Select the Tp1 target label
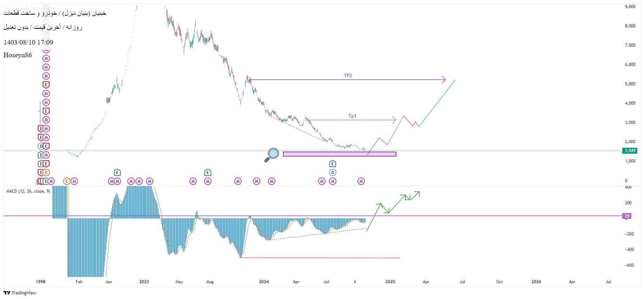644x299 pixels. tap(352, 116)
